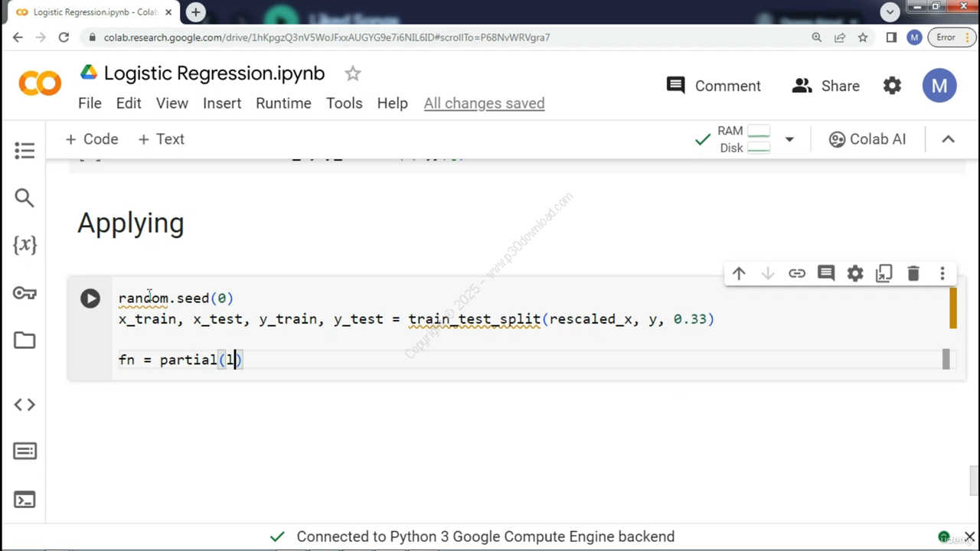Go to Colab home via CO logo

[40, 83]
